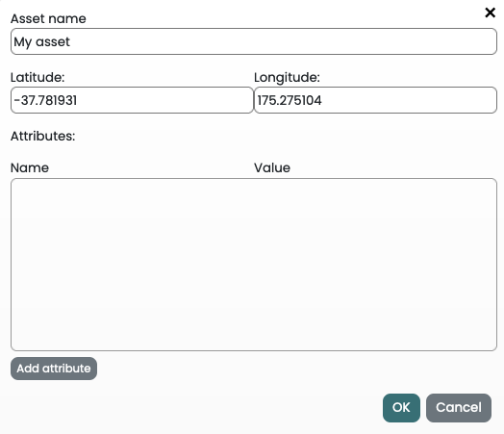504x434 pixels.
Task: Click into the Latitude input box
Action: pyautogui.click(x=132, y=100)
